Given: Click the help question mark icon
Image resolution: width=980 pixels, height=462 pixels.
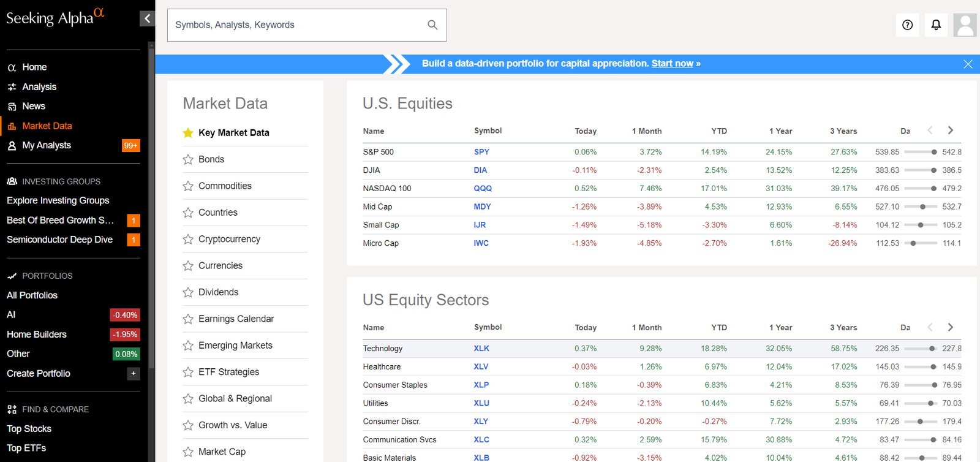Looking at the screenshot, I should tap(907, 25).
